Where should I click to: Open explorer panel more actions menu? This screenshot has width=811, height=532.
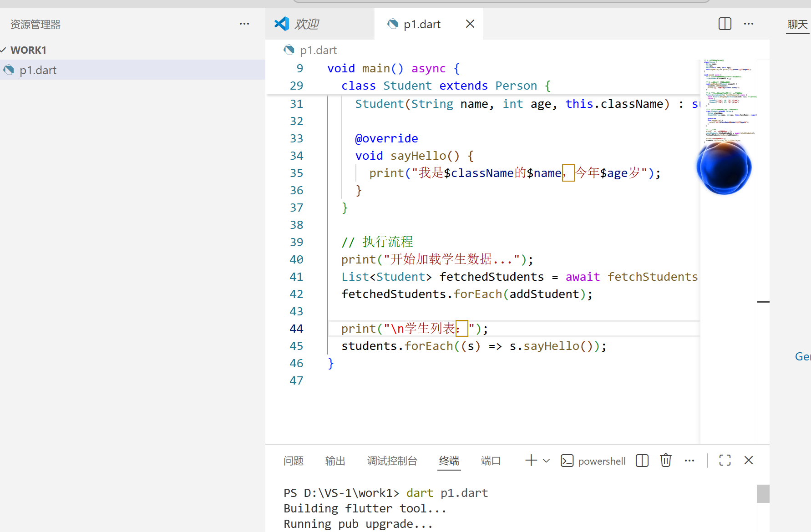(x=244, y=24)
